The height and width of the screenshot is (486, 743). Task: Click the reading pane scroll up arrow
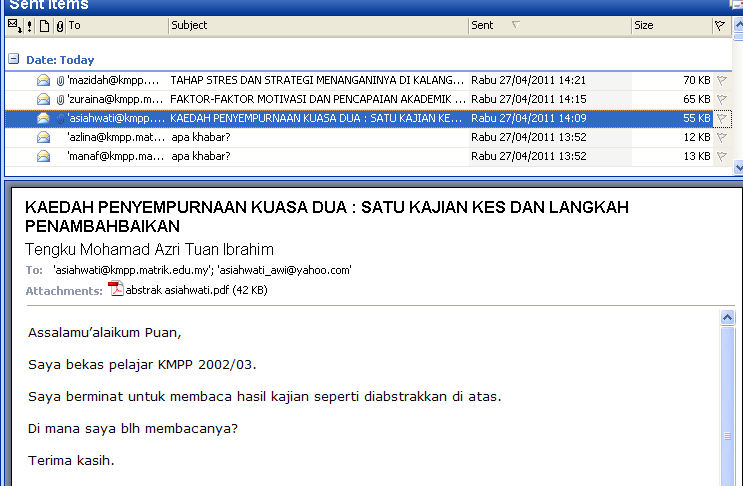coord(727,317)
